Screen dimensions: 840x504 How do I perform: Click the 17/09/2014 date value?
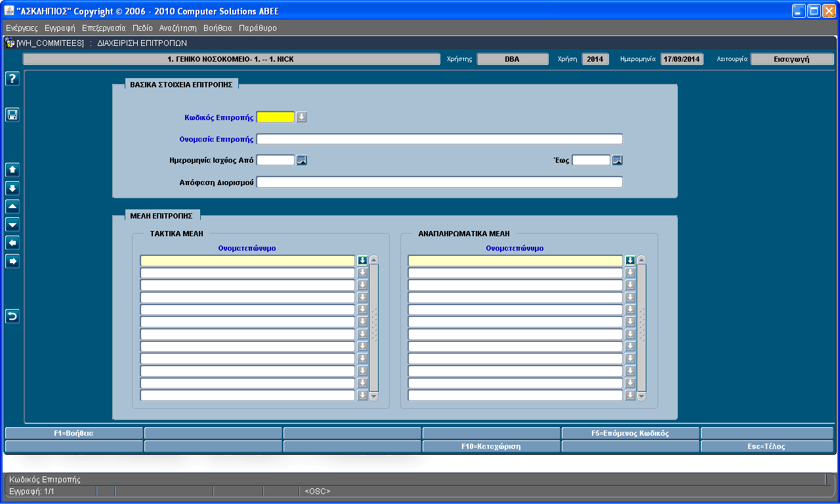click(x=682, y=59)
